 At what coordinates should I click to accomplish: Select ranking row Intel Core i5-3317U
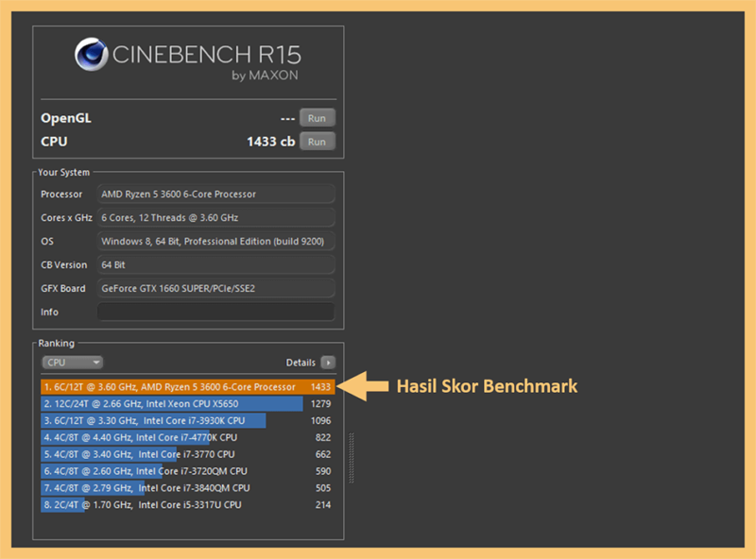tap(187, 505)
